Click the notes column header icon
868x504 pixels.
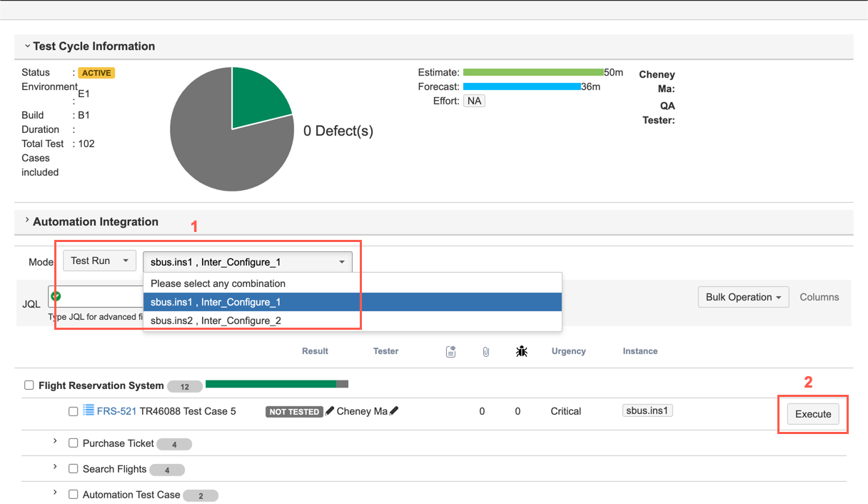pos(450,351)
